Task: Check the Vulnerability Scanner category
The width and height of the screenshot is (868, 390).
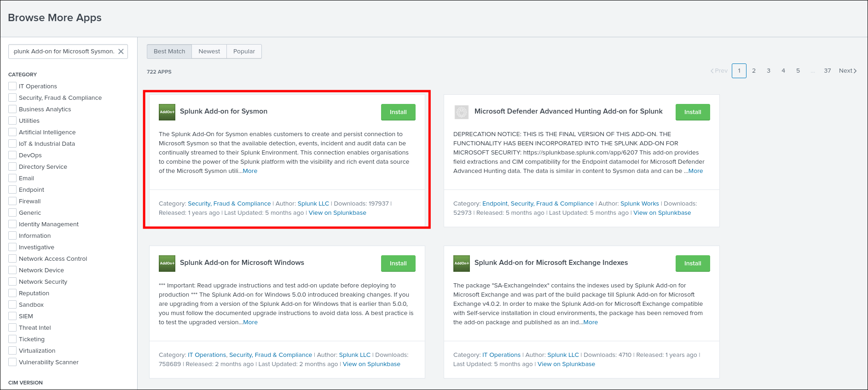Action: tap(12, 362)
